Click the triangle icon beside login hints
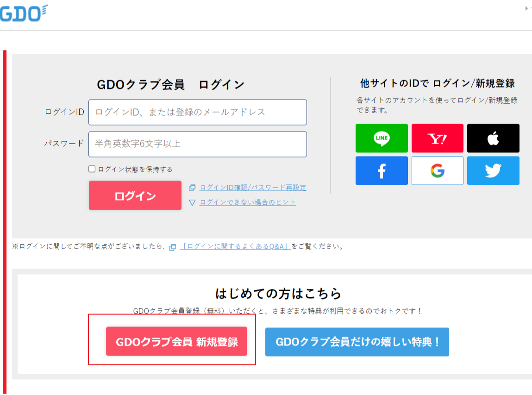Image resolution: width=532 pixels, height=395 pixels. 192,202
